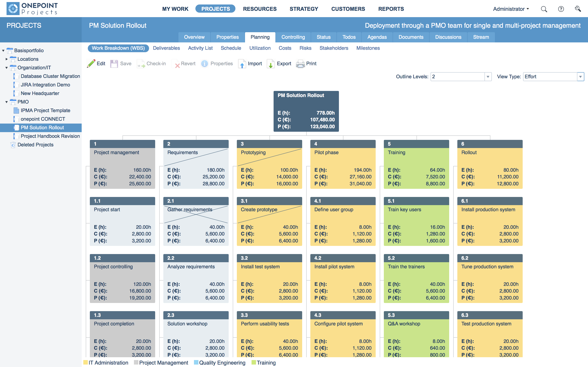Switch to the Controlling tab
This screenshot has width=588, height=367.
[x=293, y=37]
